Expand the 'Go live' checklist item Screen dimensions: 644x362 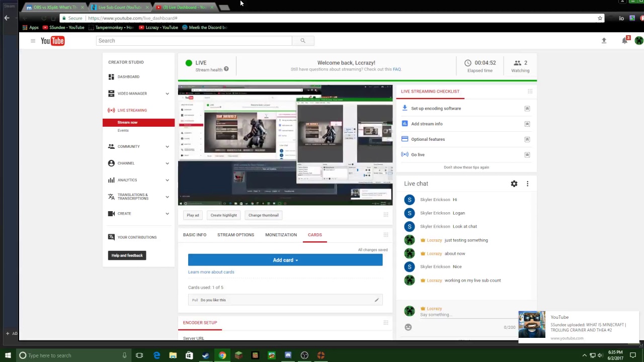click(x=527, y=155)
